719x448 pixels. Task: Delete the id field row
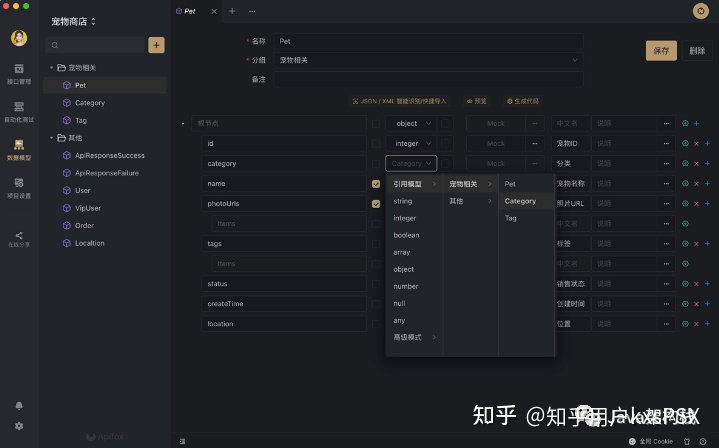point(697,144)
